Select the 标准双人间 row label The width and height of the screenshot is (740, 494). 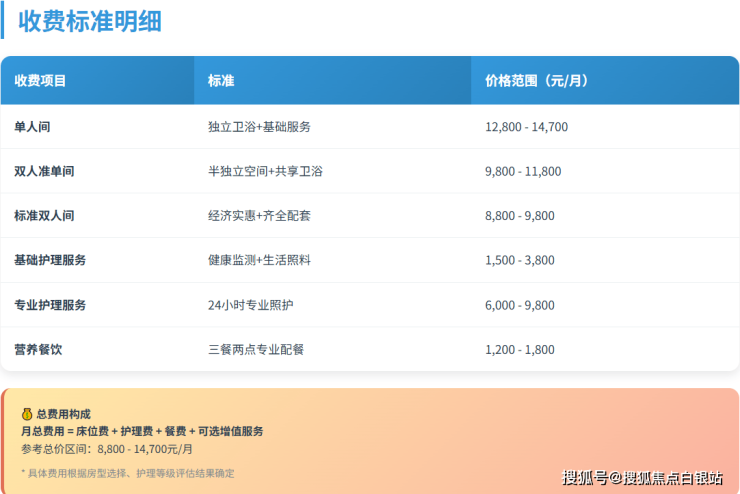pyautogui.click(x=44, y=216)
